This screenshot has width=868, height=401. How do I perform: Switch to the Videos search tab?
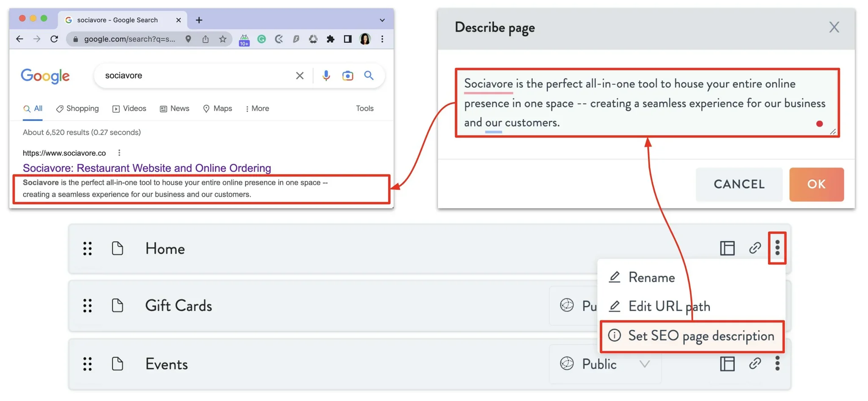pyautogui.click(x=129, y=109)
